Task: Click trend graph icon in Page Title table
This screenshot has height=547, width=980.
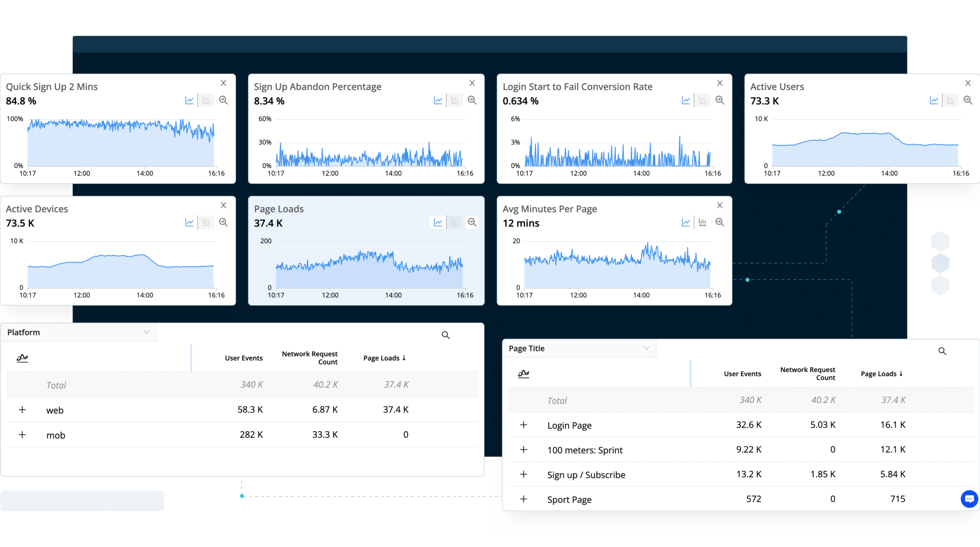Action: coord(523,374)
